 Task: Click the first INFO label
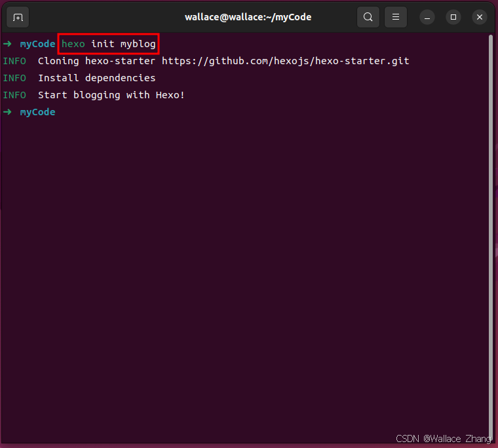click(14, 61)
